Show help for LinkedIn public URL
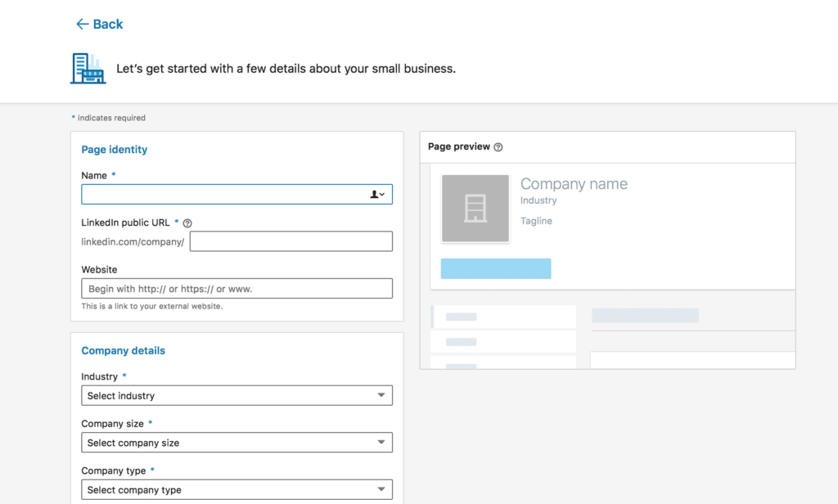This screenshot has height=504, width=838. click(187, 223)
